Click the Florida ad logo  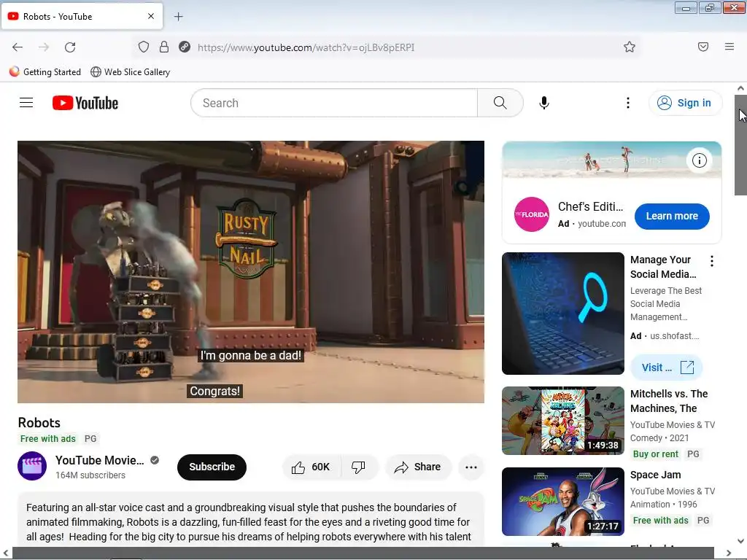point(532,214)
